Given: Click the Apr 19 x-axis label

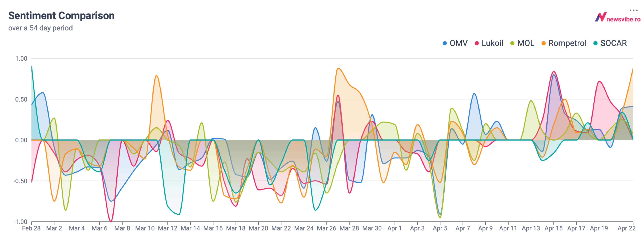Looking at the screenshot, I should tap(599, 228).
